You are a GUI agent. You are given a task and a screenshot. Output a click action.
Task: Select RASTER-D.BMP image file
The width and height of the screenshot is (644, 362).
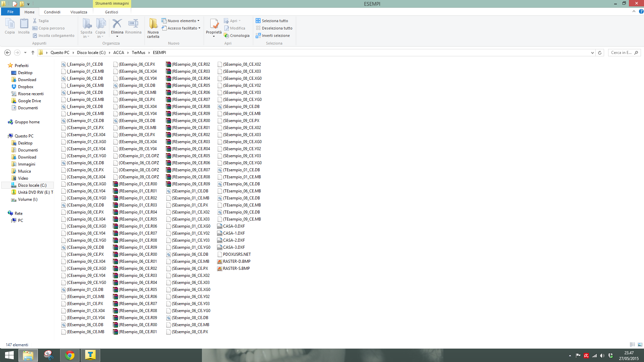pos(236,261)
